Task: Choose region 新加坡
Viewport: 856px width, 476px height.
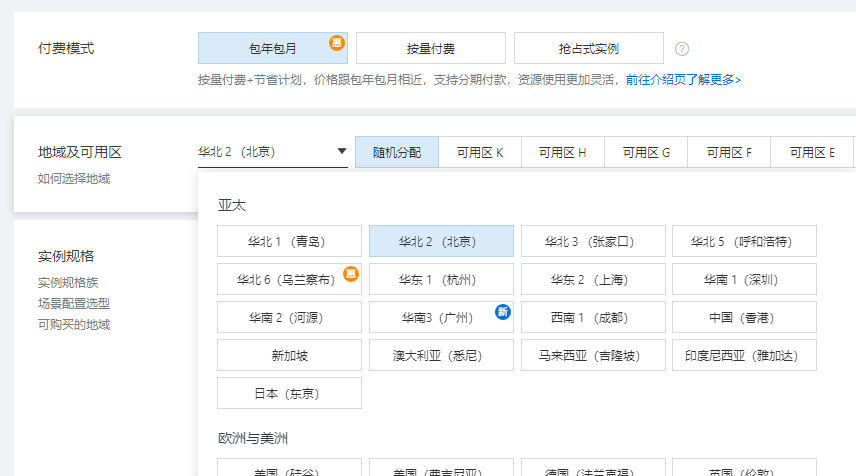Action: tap(289, 355)
